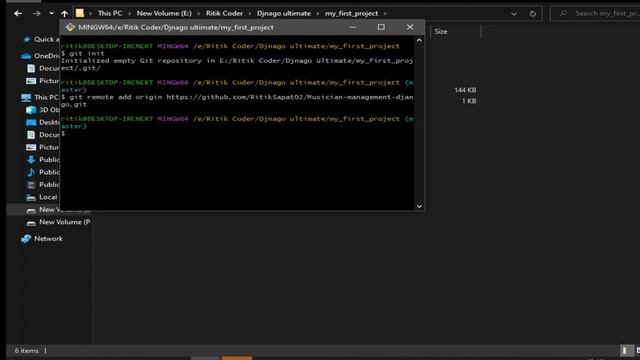The image size is (640, 360).
Task: Click the 6 items status text
Action: coord(27,351)
